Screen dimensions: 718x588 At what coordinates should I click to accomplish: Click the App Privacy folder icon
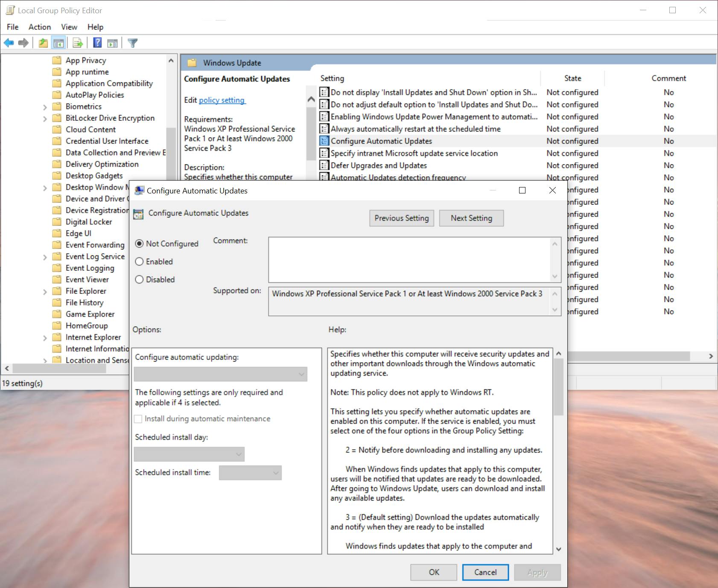coord(57,60)
